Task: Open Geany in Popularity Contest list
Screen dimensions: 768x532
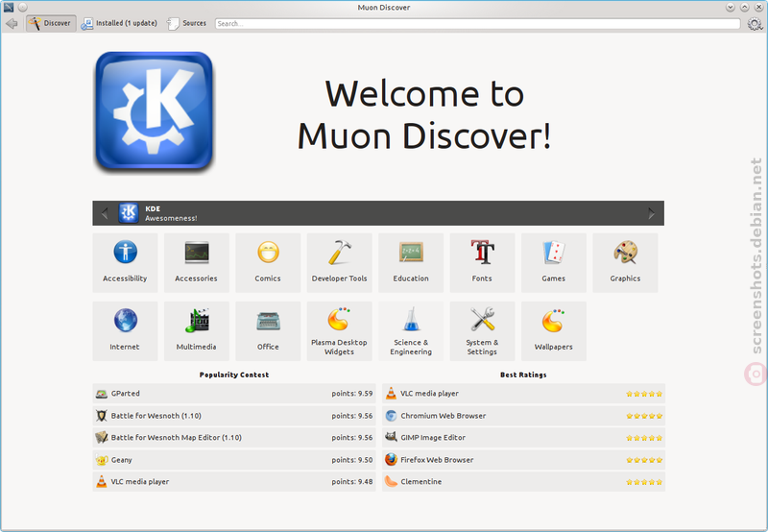Action: click(234, 460)
